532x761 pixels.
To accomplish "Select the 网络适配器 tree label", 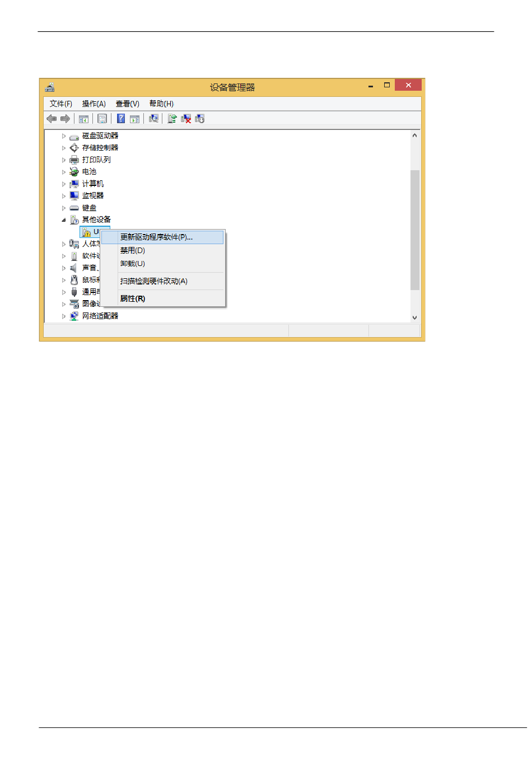I will [100, 316].
